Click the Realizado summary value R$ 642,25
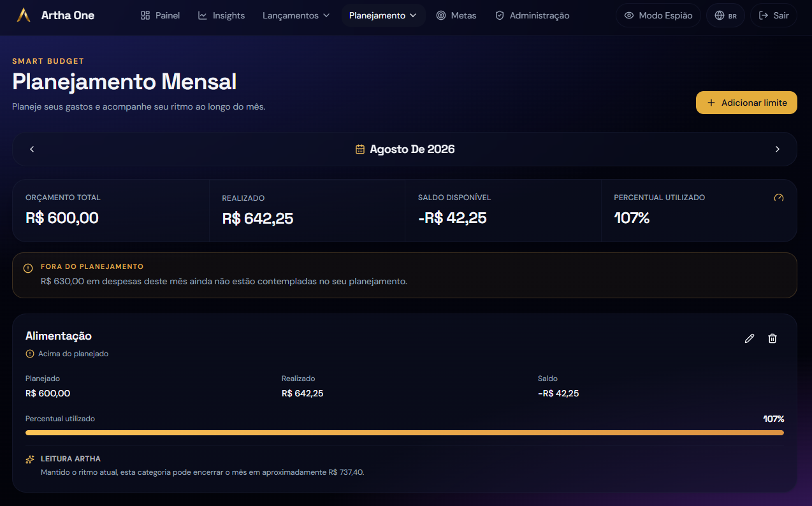The image size is (812, 506). click(x=257, y=219)
